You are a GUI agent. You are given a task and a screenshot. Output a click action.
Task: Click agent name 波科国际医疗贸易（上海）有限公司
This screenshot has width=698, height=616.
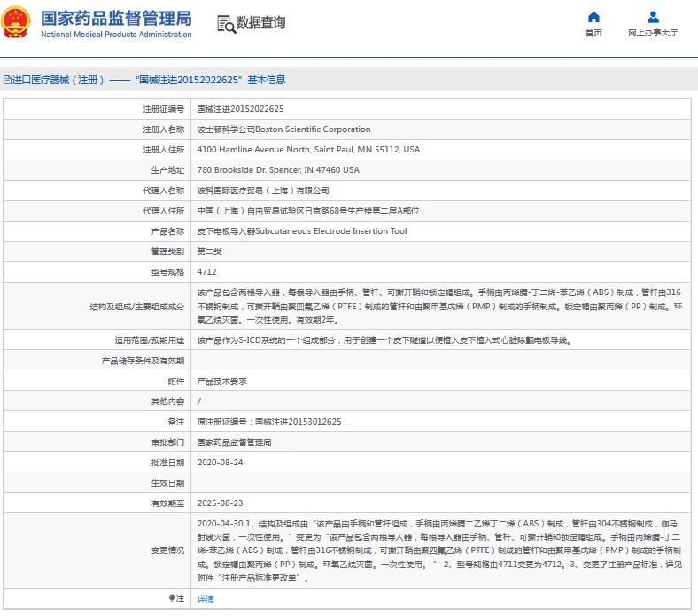pos(263,191)
